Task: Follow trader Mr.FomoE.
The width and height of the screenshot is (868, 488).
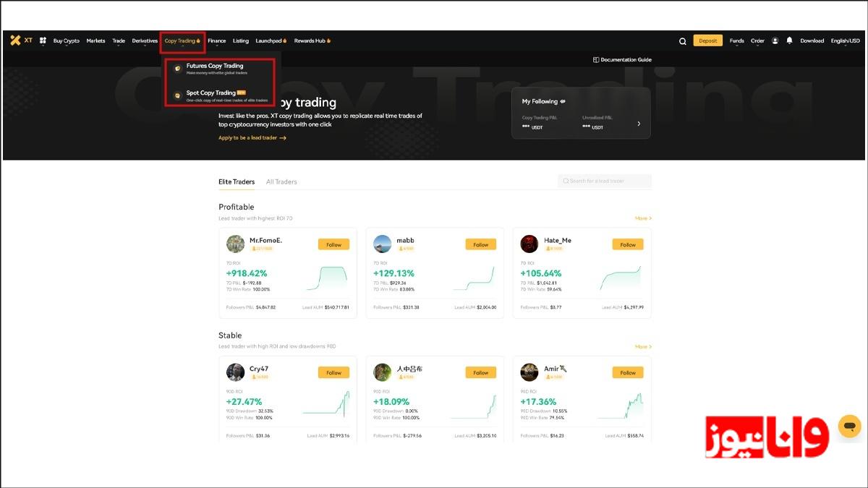Action: [333, 244]
